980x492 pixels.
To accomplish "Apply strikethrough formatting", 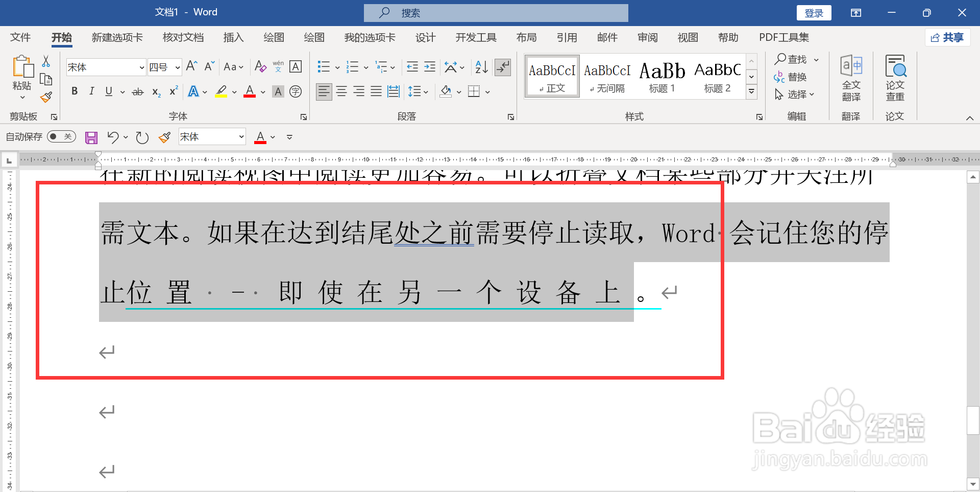I will (138, 92).
